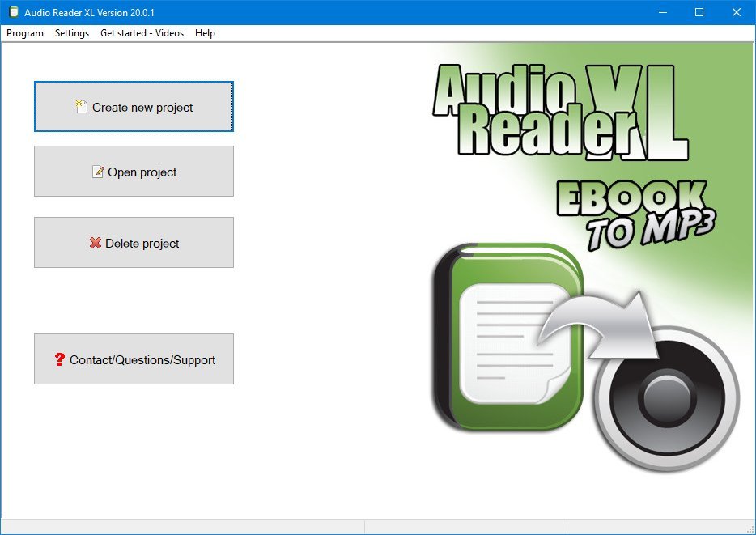The width and height of the screenshot is (756, 535).
Task: Click the pencil-note icon on Open project
Action: [x=98, y=172]
